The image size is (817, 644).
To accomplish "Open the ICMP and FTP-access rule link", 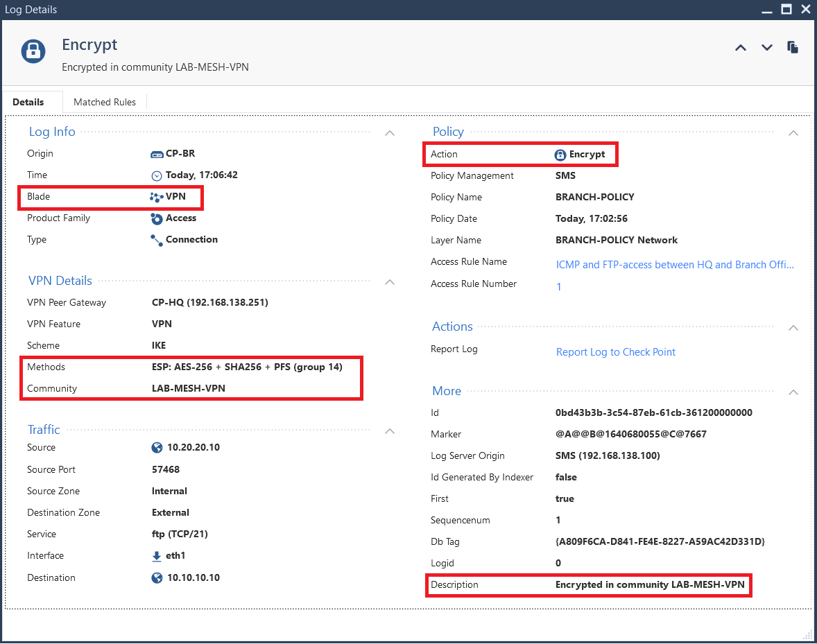I will (x=675, y=265).
